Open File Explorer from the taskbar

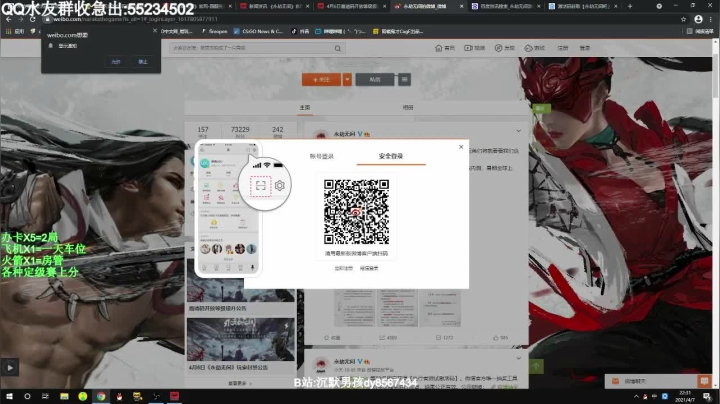64,396
